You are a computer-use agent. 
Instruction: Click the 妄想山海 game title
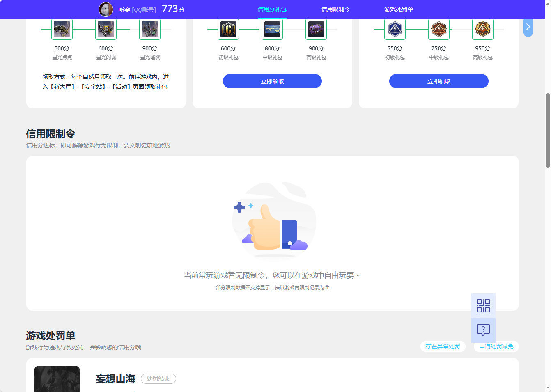pos(115,379)
